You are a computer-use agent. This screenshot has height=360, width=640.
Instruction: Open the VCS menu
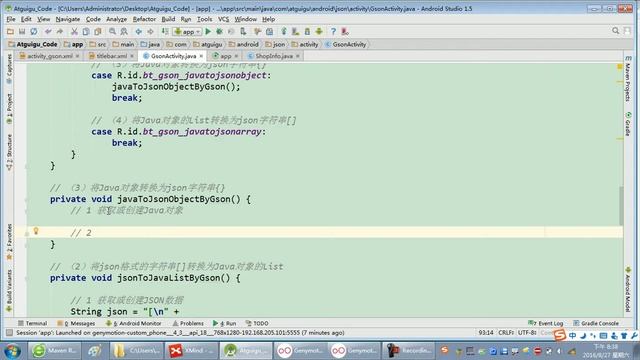tap(223, 19)
